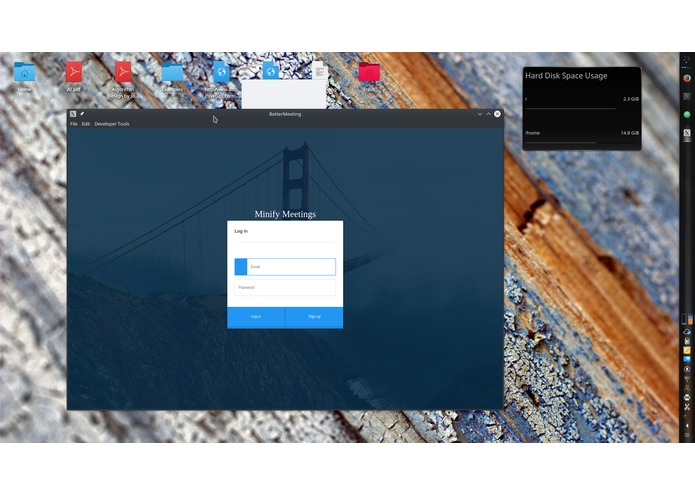The image size is (695, 494).
Task: Click the Log in button
Action: click(256, 317)
